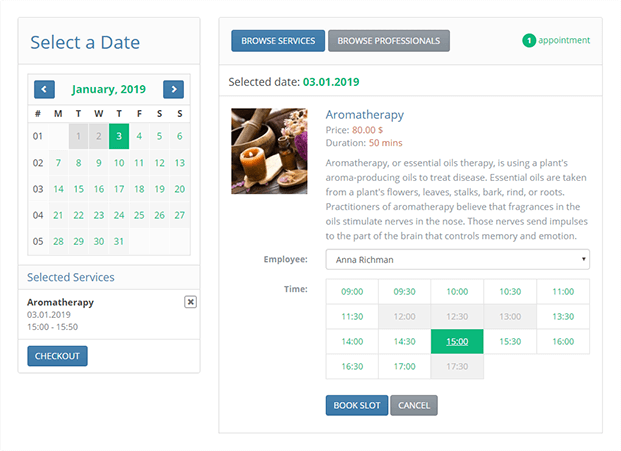Choose January 31 on the calendar

coord(119,241)
